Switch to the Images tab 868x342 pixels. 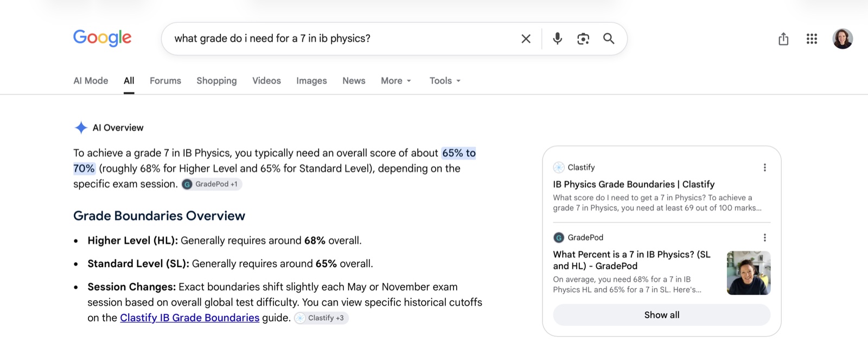coord(311,80)
